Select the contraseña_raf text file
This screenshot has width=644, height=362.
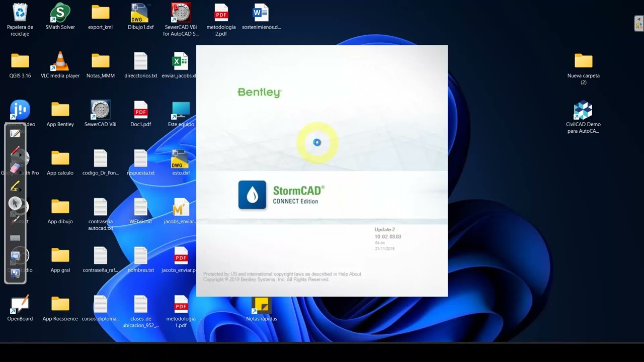(101, 260)
